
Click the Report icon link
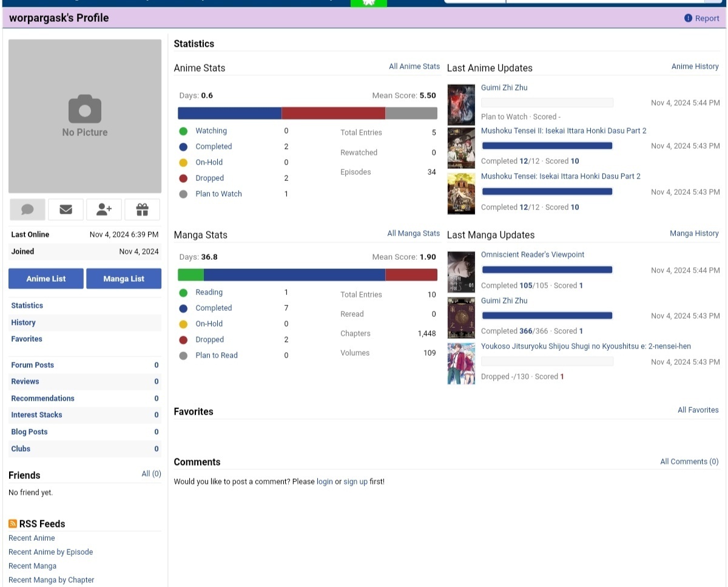coord(688,18)
